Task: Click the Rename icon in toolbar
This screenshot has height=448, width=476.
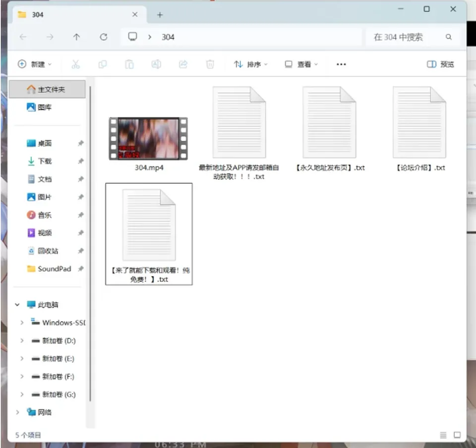Action: pos(156,64)
